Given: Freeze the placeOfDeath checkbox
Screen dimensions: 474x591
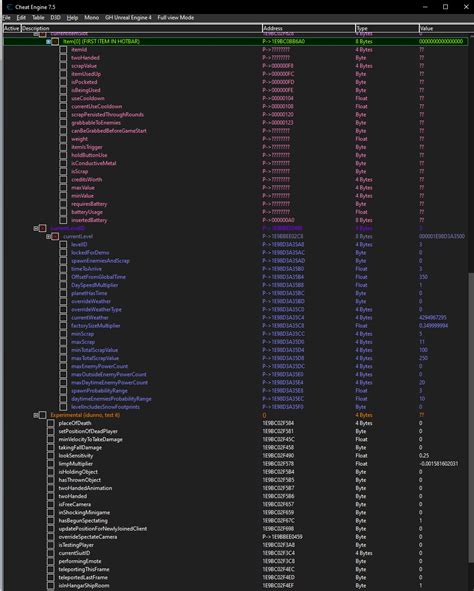Looking at the screenshot, I should [x=51, y=423].
